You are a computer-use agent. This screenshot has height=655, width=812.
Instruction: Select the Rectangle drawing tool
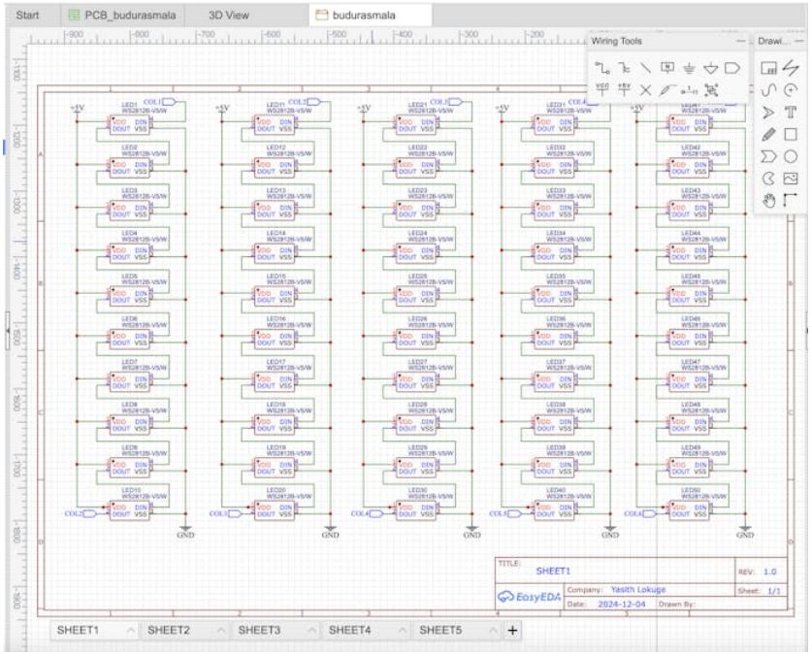pos(791,134)
